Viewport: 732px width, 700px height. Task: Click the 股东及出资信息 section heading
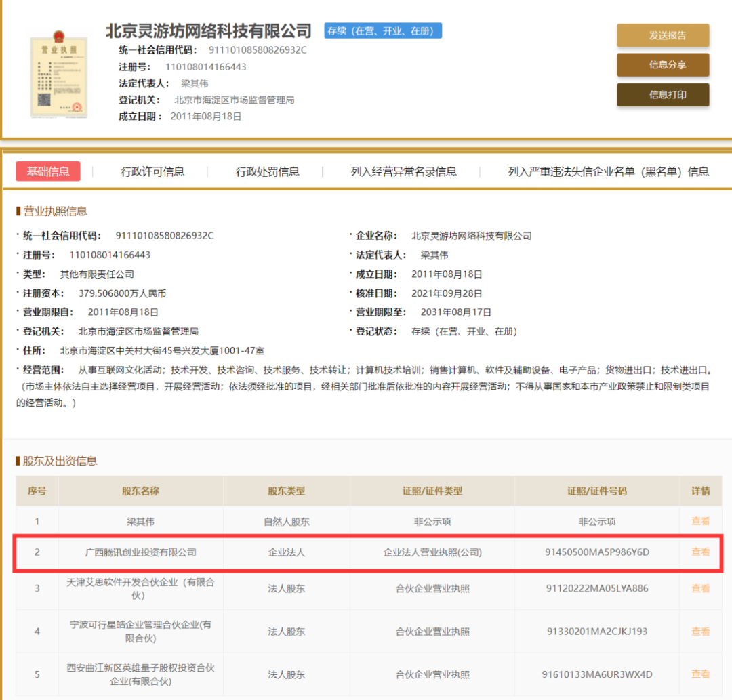pyautogui.click(x=60, y=461)
